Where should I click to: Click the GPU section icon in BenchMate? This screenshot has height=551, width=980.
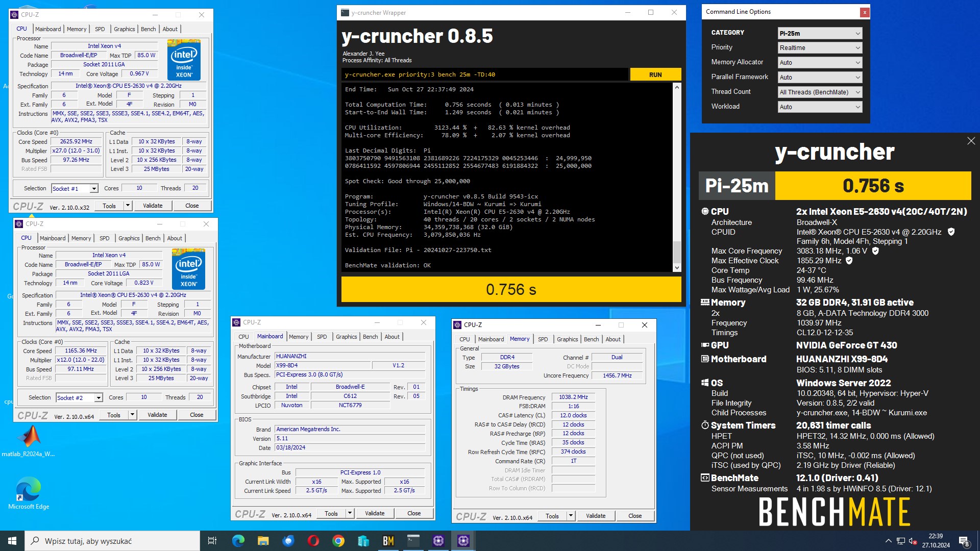point(705,345)
